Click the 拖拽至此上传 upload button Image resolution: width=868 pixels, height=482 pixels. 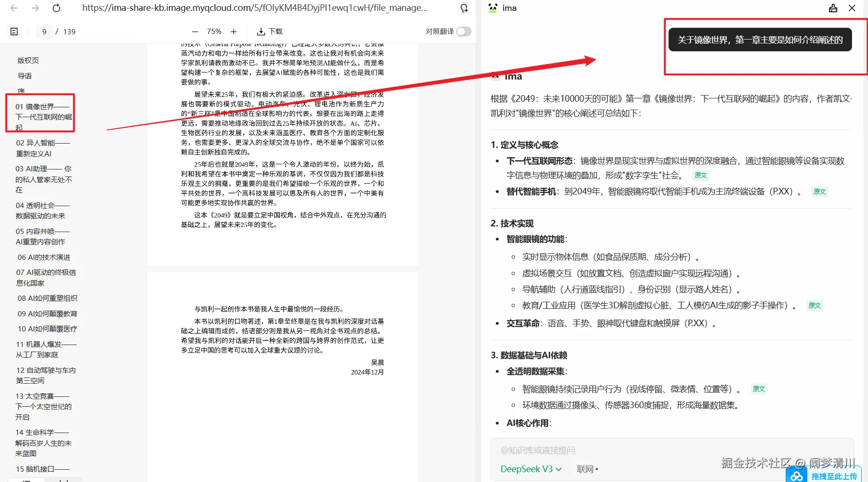[834, 476]
